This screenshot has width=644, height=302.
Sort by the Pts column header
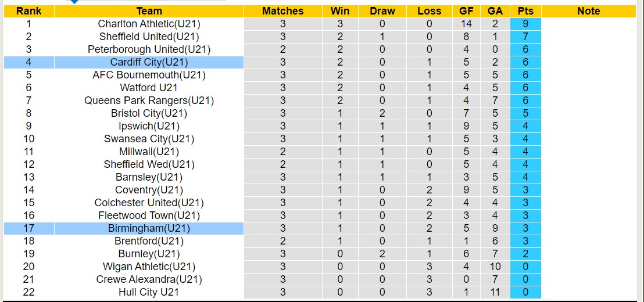525,11
